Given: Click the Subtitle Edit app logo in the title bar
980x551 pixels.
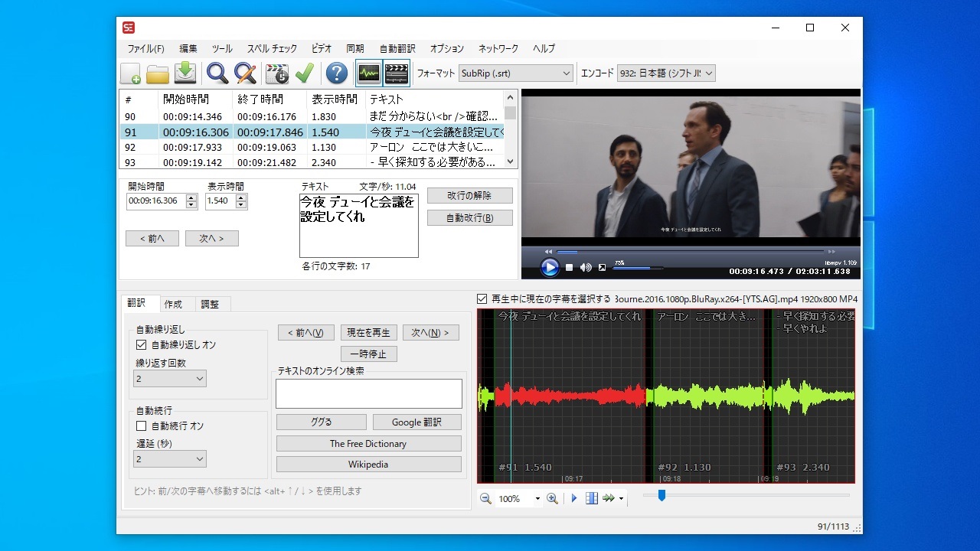Looking at the screenshot, I should coord(129,28).
